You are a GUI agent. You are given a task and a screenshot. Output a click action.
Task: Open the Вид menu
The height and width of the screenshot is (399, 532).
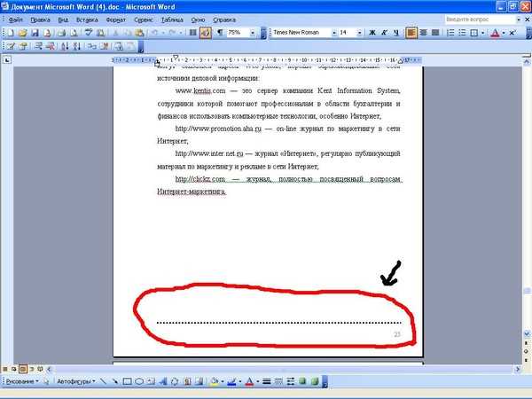63,20
